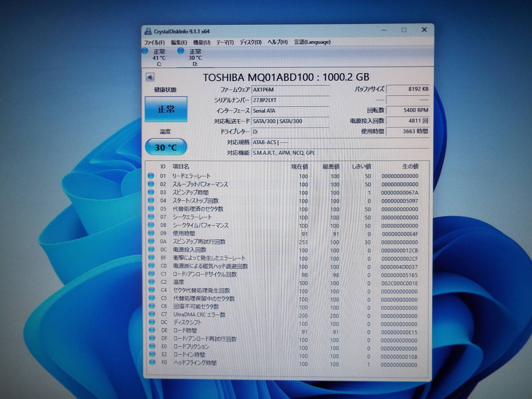Open the ヘルプ(H) menu

[278, 42]
